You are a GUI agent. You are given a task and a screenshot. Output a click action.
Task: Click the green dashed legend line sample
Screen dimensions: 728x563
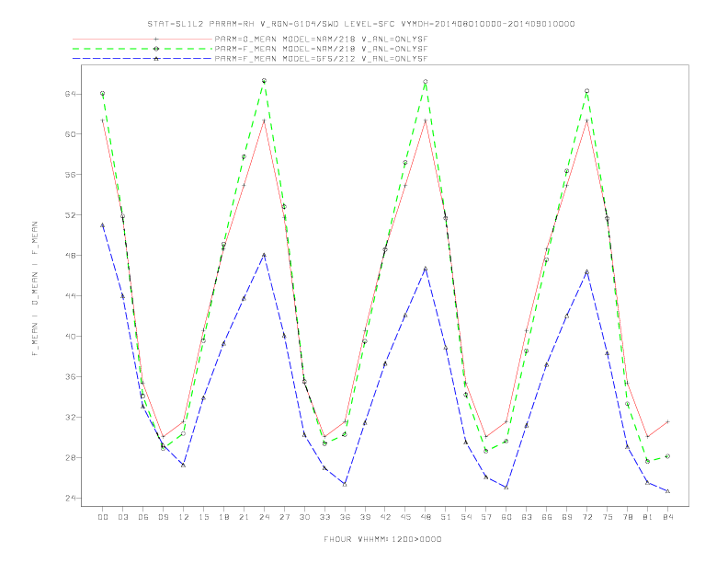(142, 49)
